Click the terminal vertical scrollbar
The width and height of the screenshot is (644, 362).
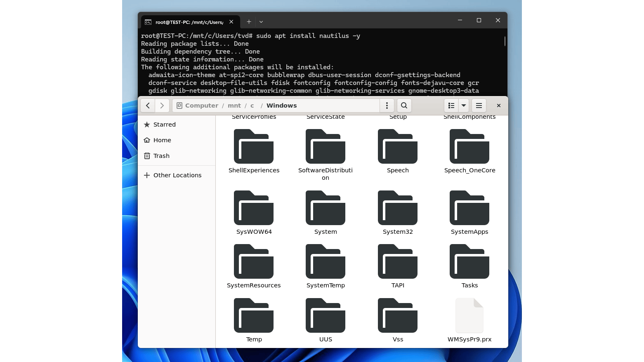(x=505, y=41)
